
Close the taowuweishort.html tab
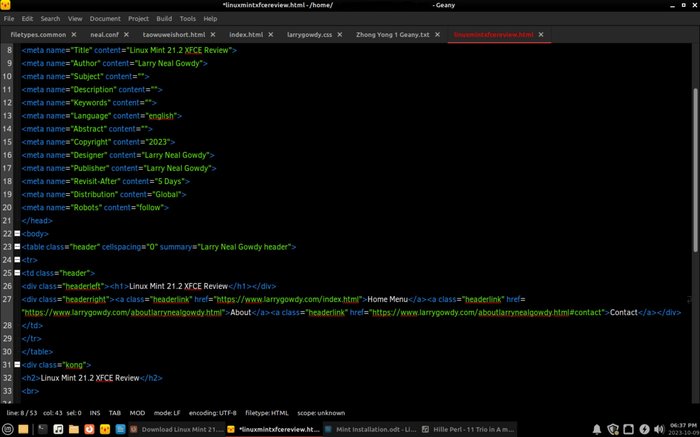point(213,34)
